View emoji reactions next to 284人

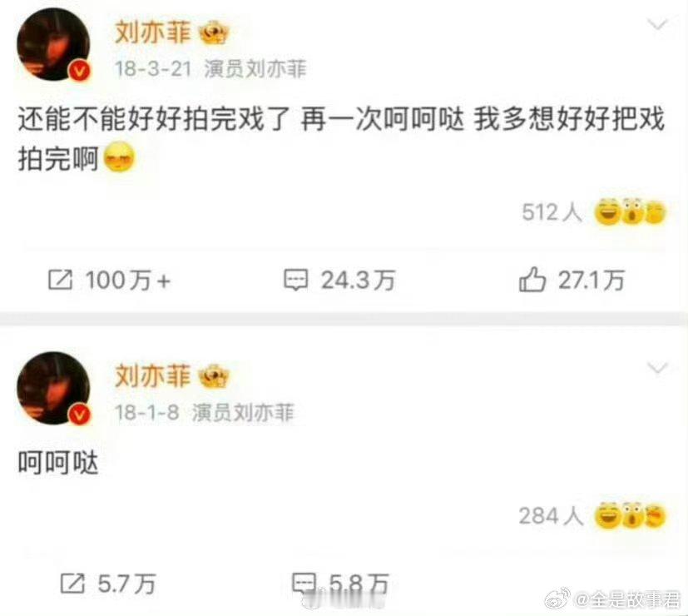click(x=630, y=515)
